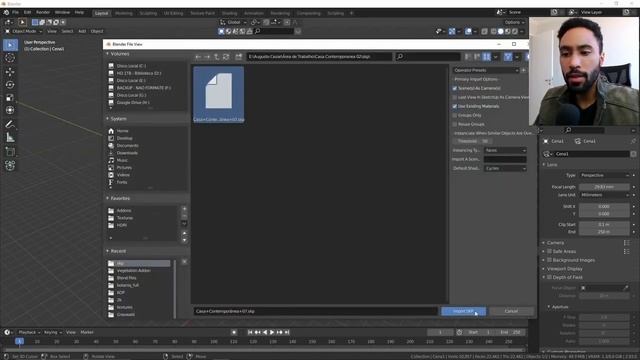
Task: Open the Instancing Type dropdown
Action: tap(505, 150)
